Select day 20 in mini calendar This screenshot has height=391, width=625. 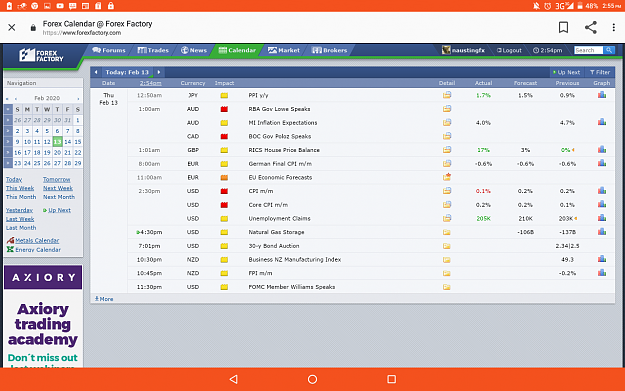[57, 152]
